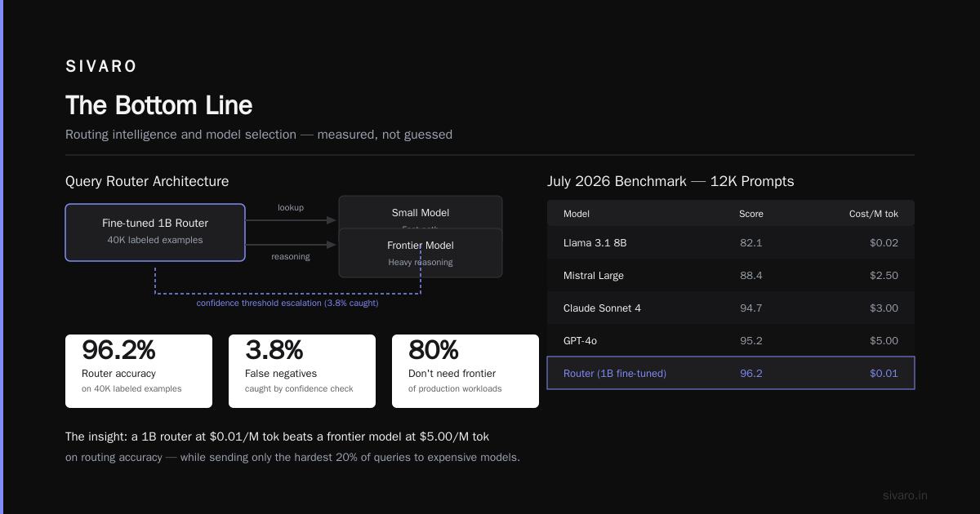This screenshot has width=980, height=514.
Task: Click the 'Score' column header
Action: tap(751, 214)
